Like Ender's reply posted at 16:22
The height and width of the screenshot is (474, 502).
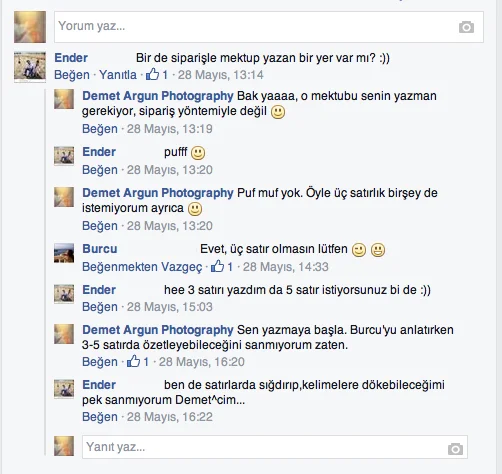100,417
